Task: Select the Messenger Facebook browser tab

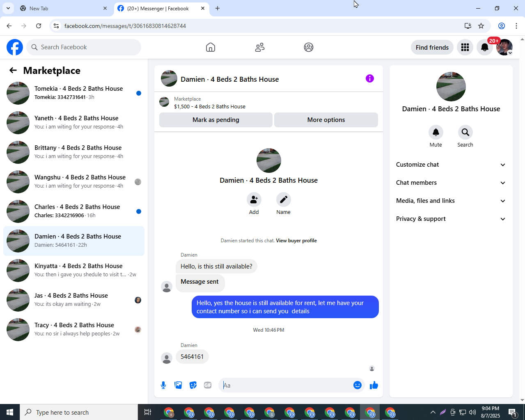Action: coord(161,8)
